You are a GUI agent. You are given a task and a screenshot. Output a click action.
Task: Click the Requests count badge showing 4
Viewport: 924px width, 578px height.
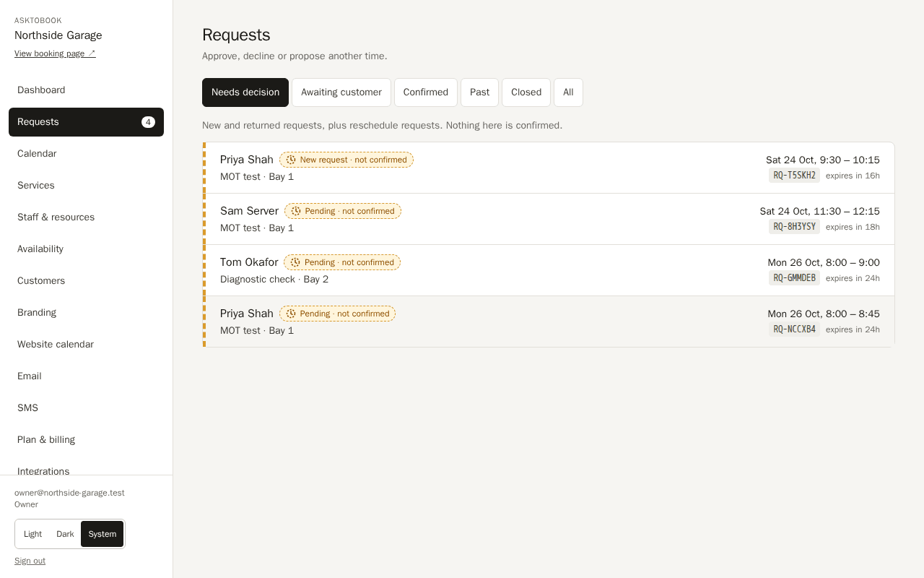(148, 122)
